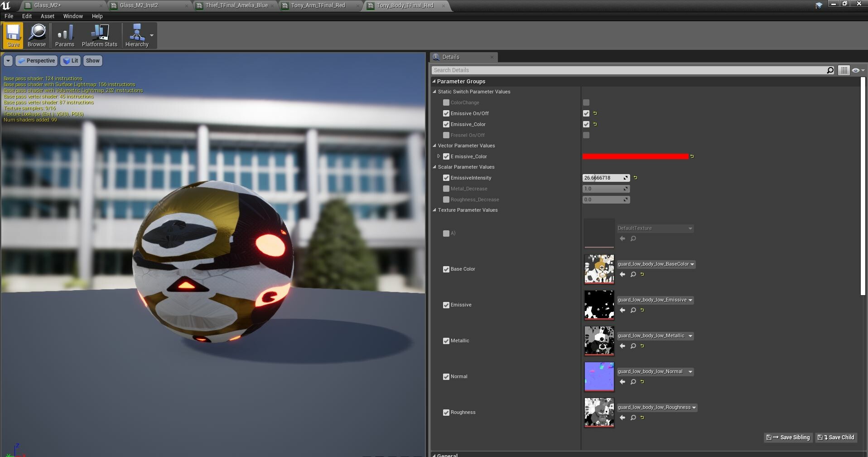
Task: Open the Perspective viewport dropdown
Action: (x=36, y=60)
